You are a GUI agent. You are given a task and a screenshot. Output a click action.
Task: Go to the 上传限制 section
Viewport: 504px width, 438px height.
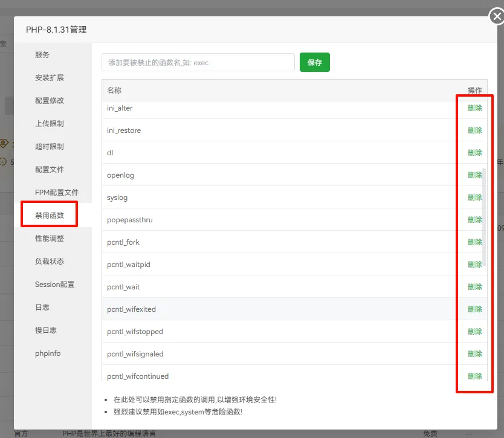click(x=50, y=124)
